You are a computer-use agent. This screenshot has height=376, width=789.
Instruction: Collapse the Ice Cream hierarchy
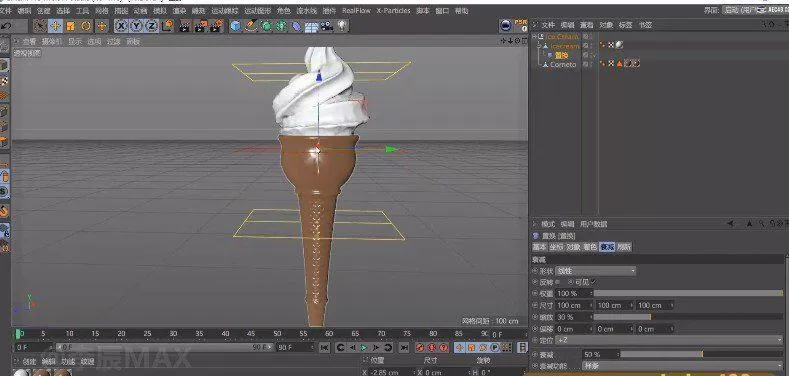pos(534,37)
